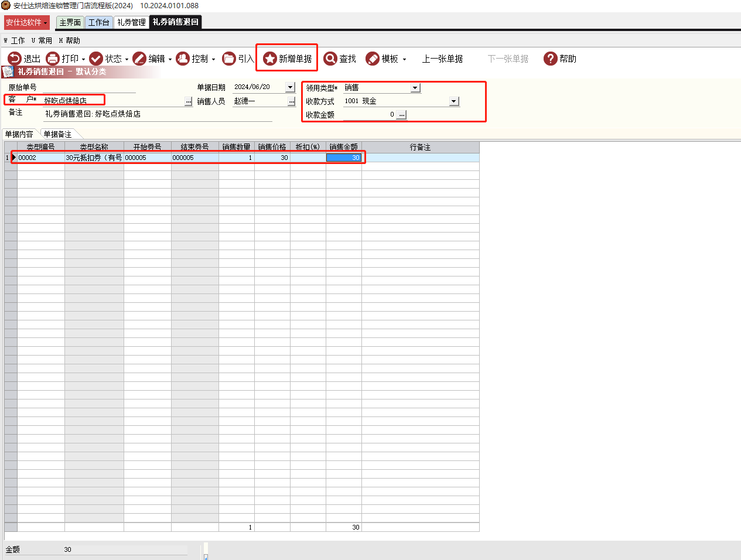Click the row 1 selector arrow

[x=13, y=158]
